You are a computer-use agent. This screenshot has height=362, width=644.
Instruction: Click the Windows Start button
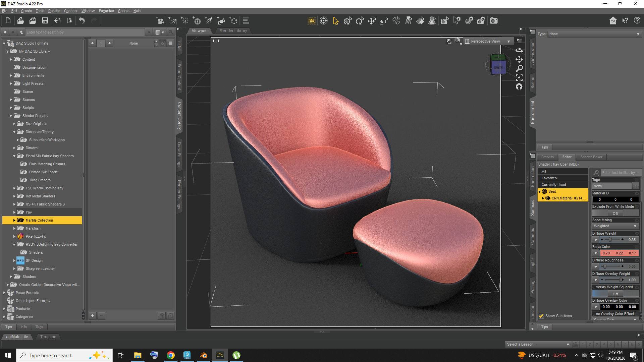pyautogui.click(x=8, y=355)
